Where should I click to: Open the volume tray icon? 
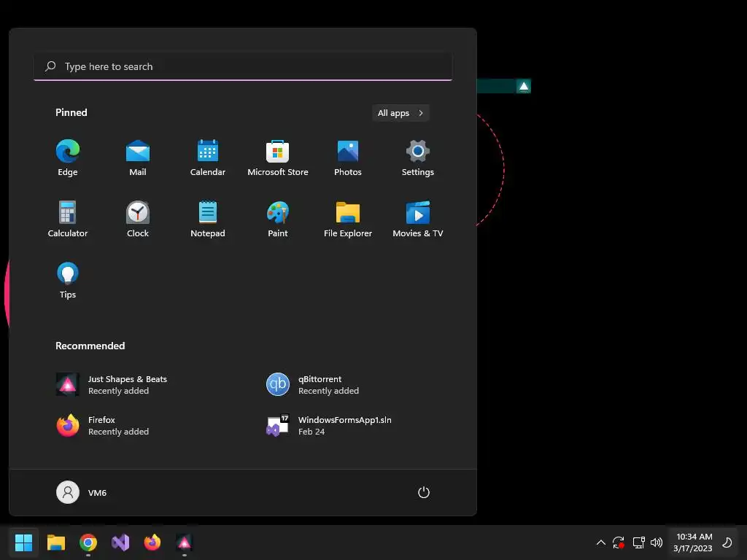pos(657,542)
